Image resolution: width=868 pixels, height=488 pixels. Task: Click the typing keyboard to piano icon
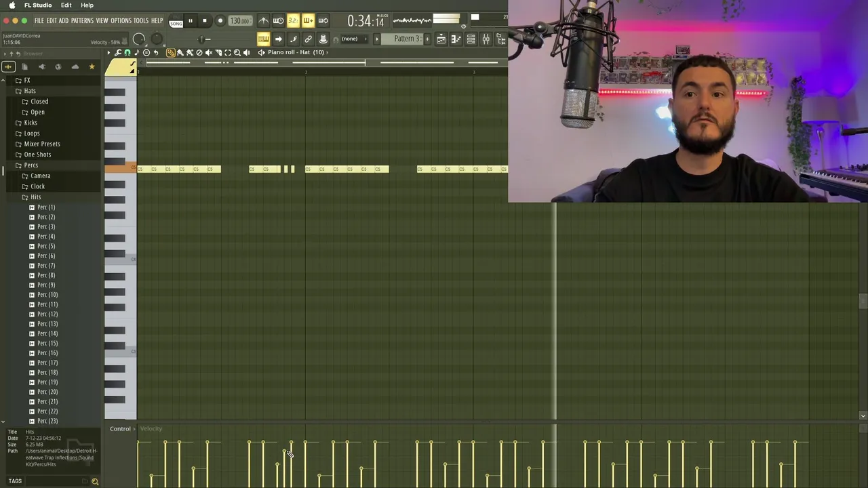pos(263,39)
